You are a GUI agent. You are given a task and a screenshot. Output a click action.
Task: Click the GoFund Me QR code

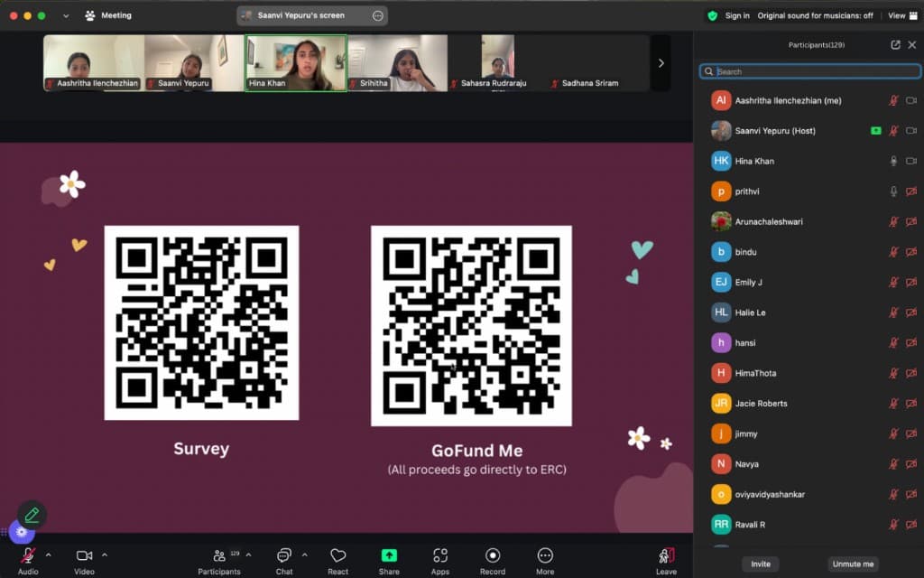[471, 325]
